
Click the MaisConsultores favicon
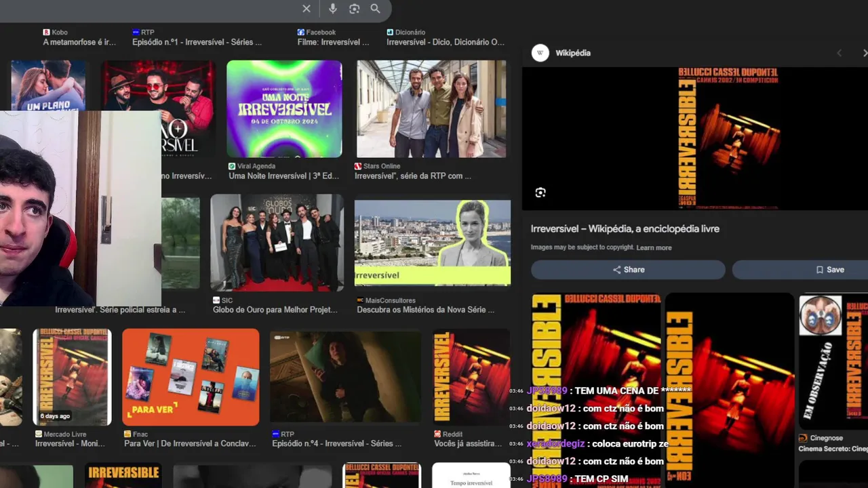[x=360, y=300]
